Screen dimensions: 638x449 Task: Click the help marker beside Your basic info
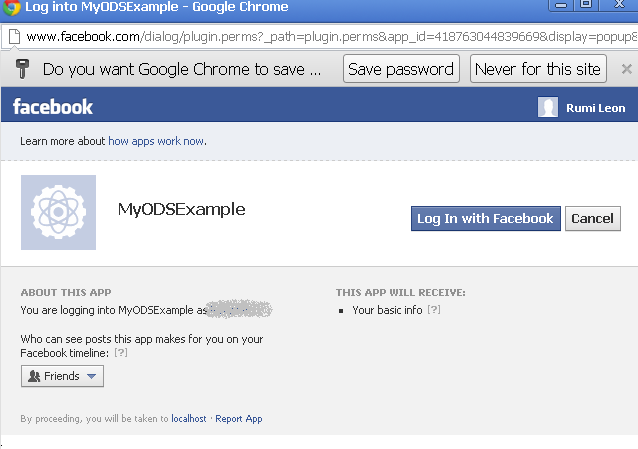point(433,310)
